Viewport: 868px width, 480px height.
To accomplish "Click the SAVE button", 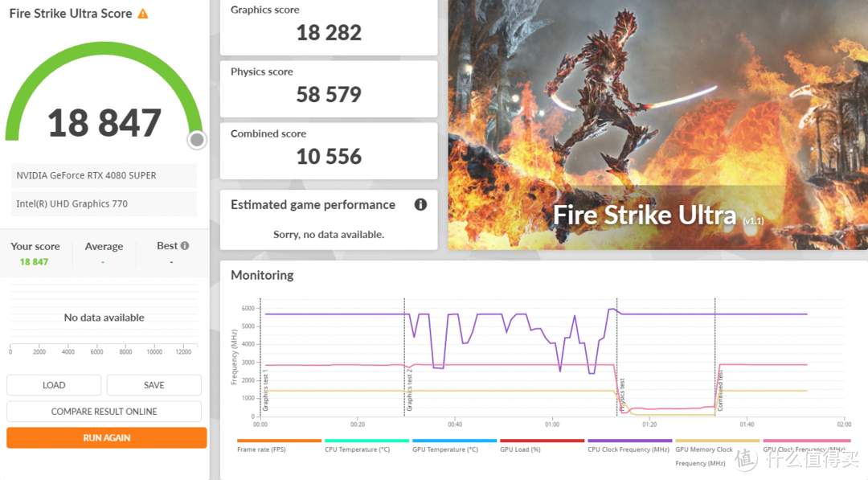I will (154, 385).
